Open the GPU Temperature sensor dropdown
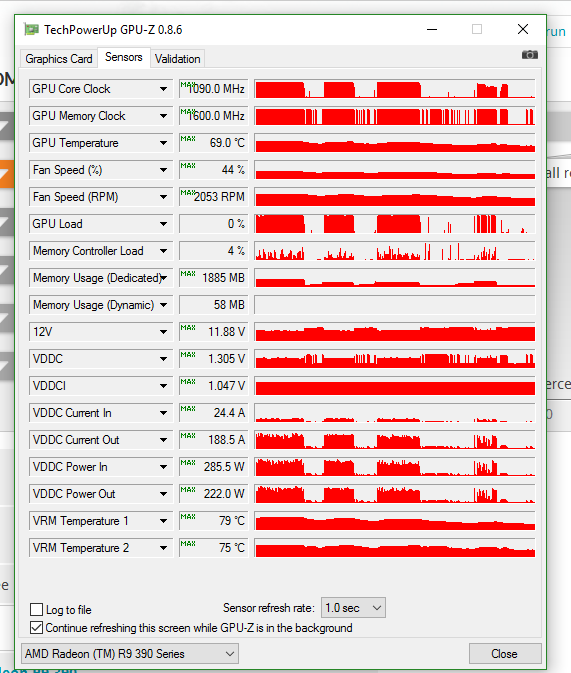The image size is (571, 673). (x=163, y=143)
